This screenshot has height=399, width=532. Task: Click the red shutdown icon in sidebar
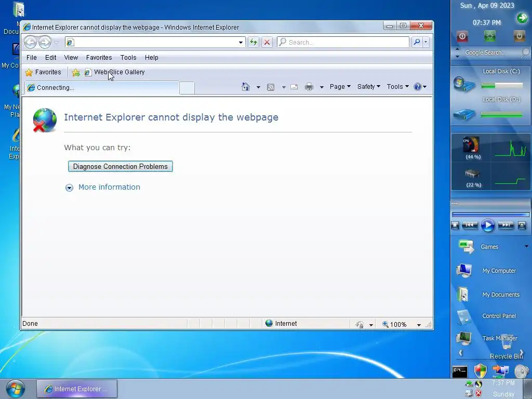tap(462, 36)
